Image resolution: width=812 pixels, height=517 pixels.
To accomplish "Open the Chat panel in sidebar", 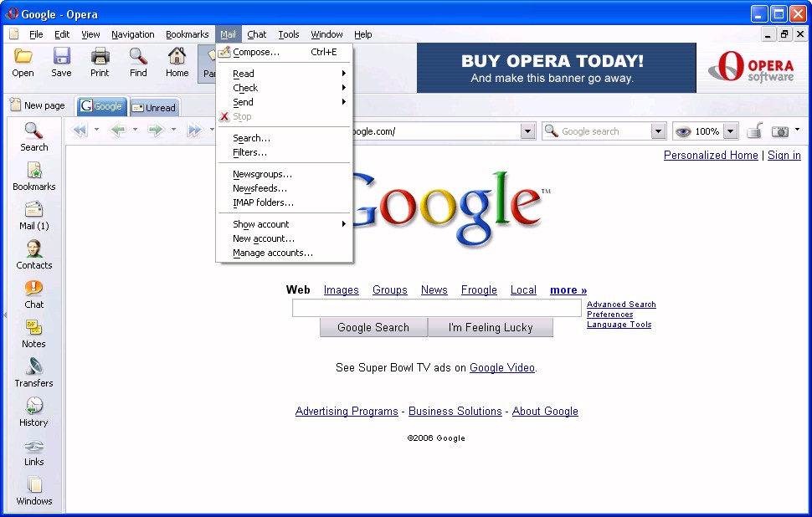I will (x=34, y=294).
